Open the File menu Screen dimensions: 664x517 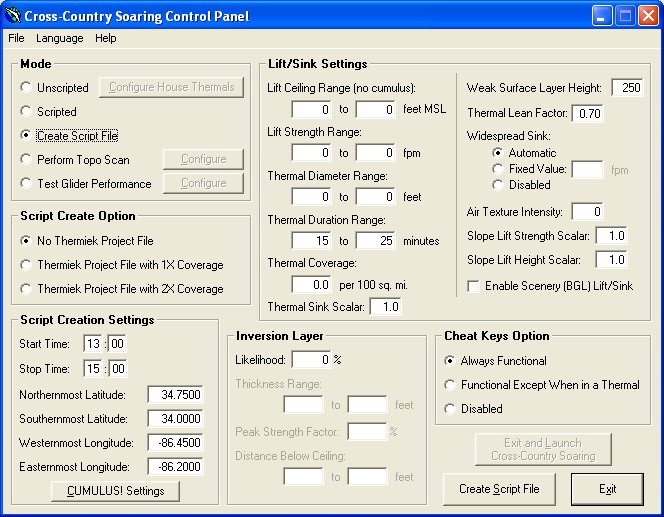point(16,38)
